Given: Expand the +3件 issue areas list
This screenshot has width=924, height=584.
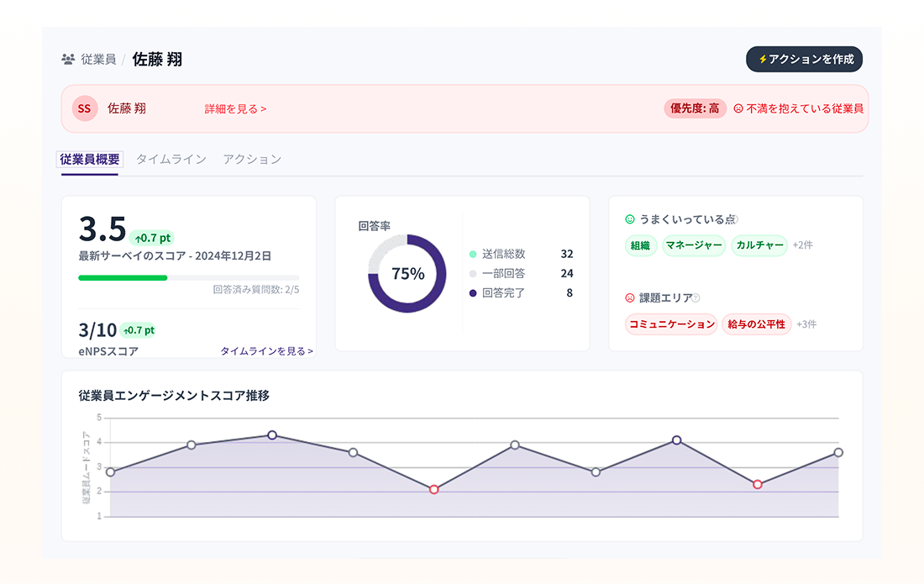Looking at the screenshot, I should (x=806, y=324).
